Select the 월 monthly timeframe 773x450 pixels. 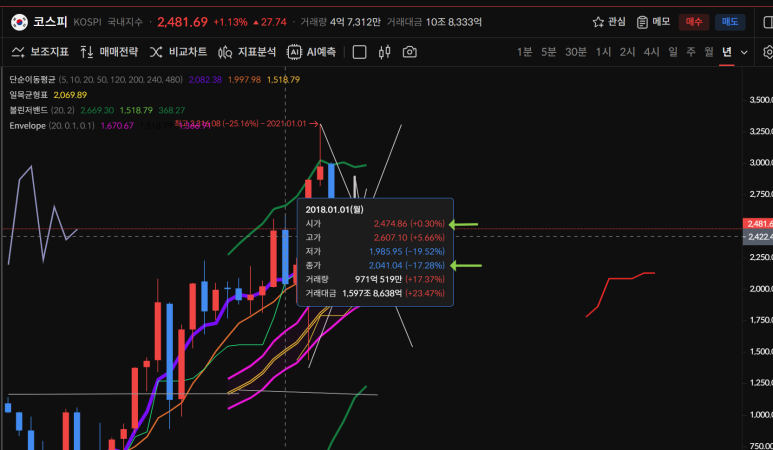point(709,52)
